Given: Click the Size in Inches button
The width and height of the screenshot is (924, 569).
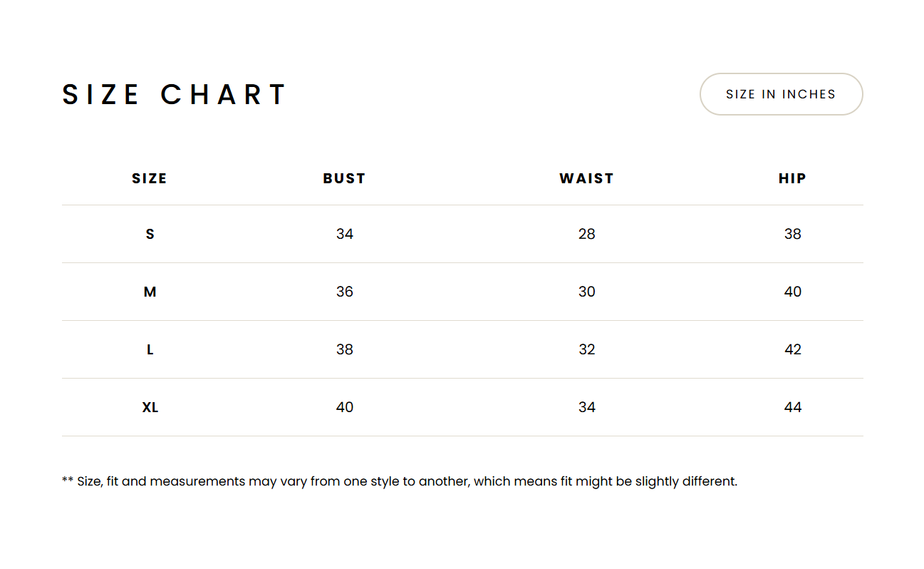Looking at the screenshot, I should (781, 94).
